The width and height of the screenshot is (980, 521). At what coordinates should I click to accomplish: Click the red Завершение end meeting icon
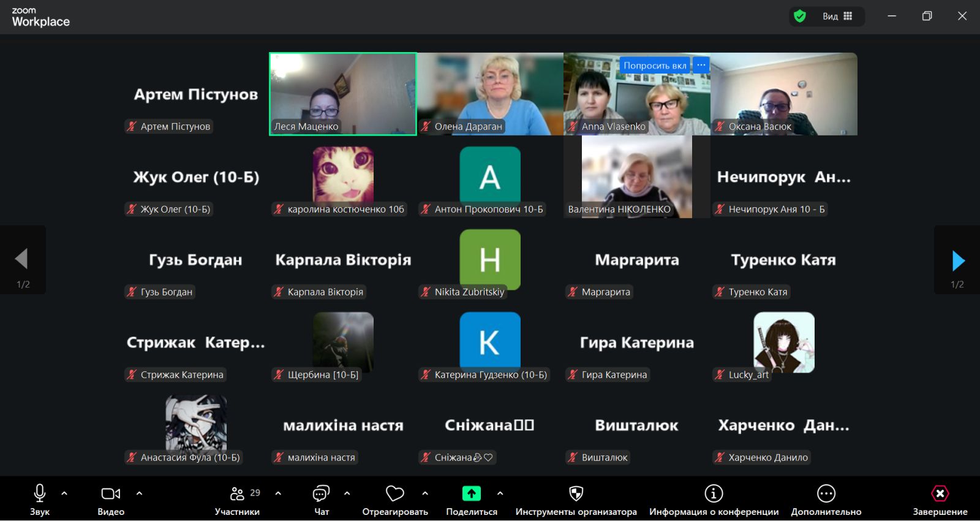[x=940, y=493]
